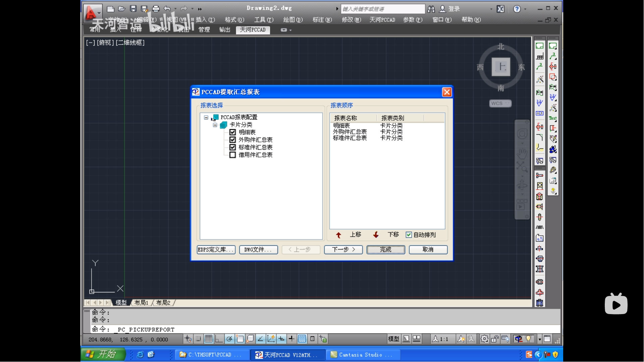Open the Undo history dropdown arrow
Image resolution: width=644 pixels, height=362 pixels.
tap(175, 9)
